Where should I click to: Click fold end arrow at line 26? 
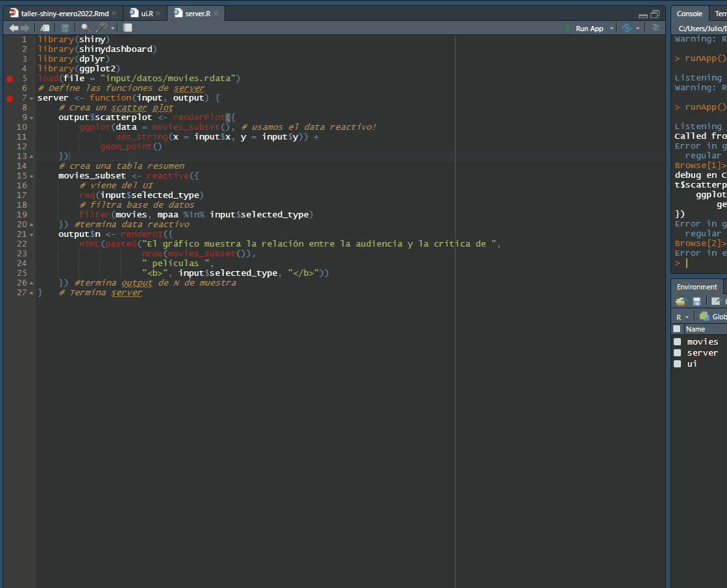32,283
